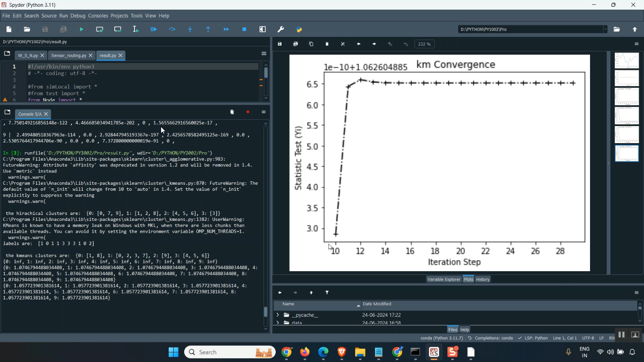Pause execution from the status bar
Image resolution: width=644 pixels, height=362 pixels.
[621, 334]
